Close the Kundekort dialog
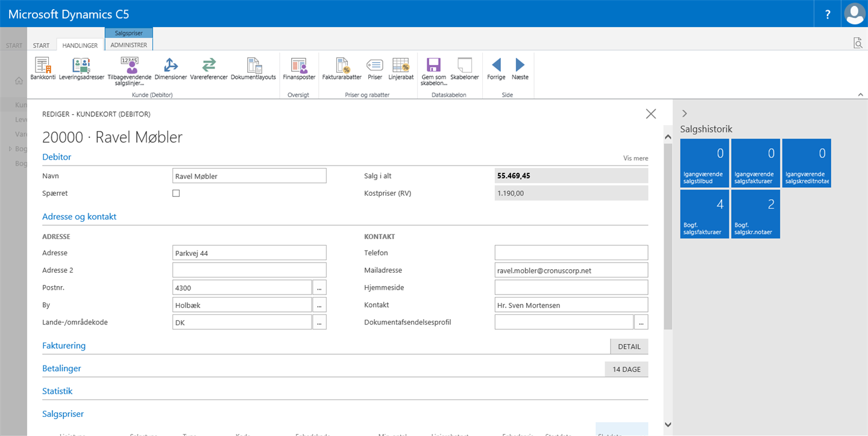Viewport: 868px width, 436px height. (651, 114)
